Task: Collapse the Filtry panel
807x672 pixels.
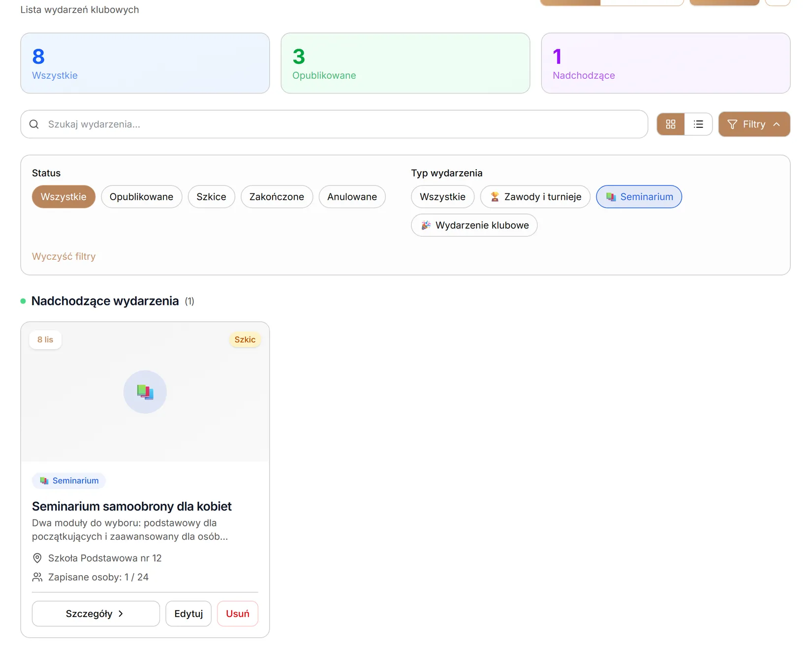Action: [x=754, y=124]
